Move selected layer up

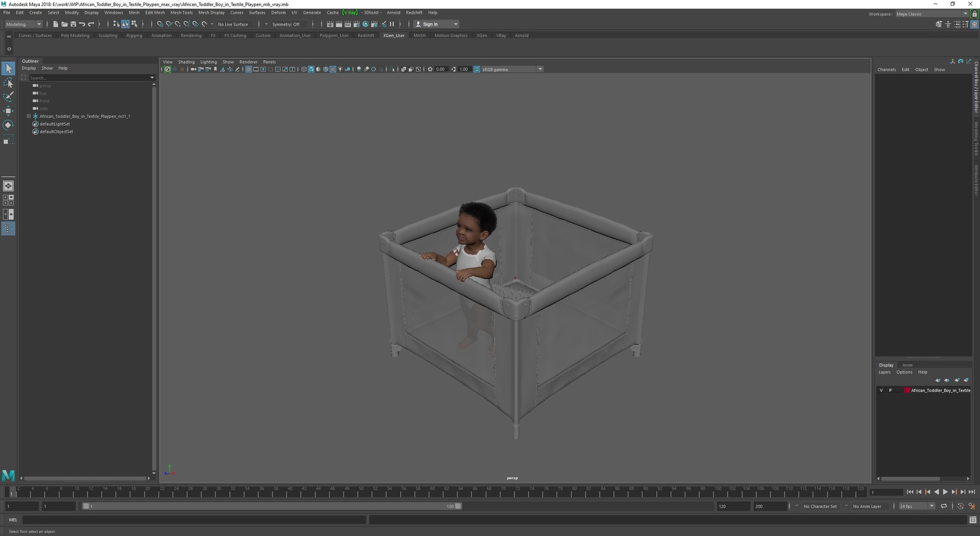tap(938, 380)
